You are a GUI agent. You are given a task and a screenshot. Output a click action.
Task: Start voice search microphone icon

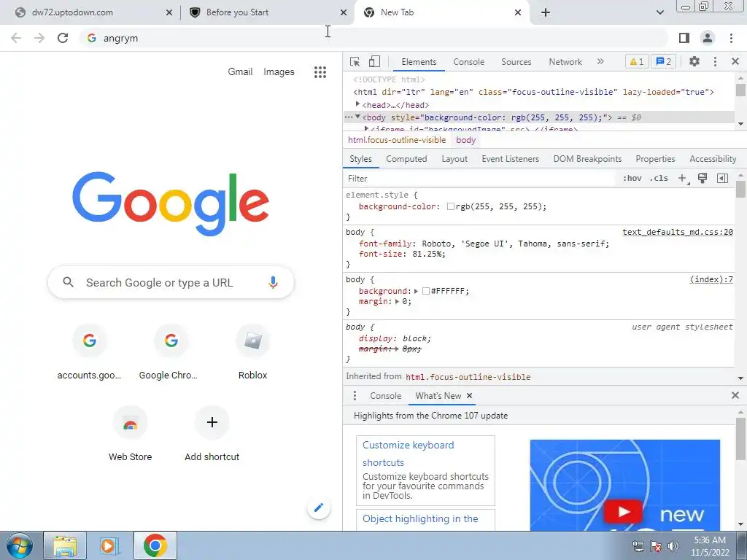coord(273,282)
